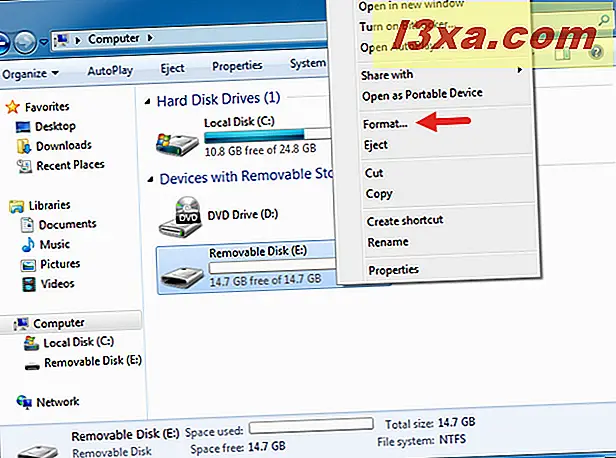Click the Removable Disk (E:) details pane icon
The height and width of the screenshot is (458, 616).
pyautogui.click(x=38, y=451)
